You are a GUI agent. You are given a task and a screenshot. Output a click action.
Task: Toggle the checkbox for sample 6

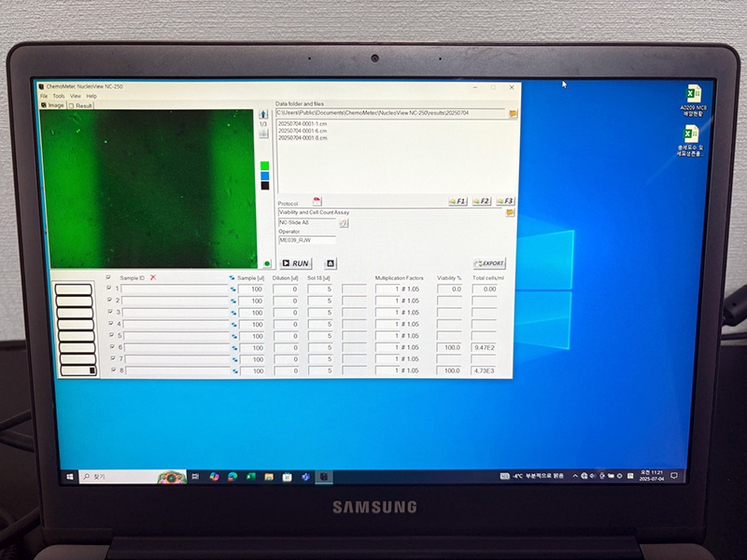tap(109, 347)
